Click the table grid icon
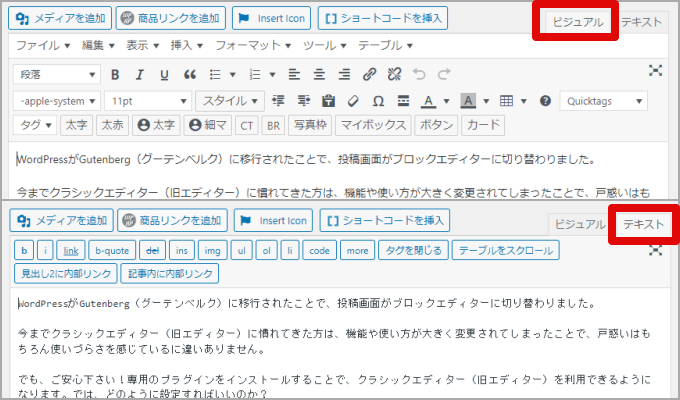This screenshot has width=680, height=400. tap(507, 101)
